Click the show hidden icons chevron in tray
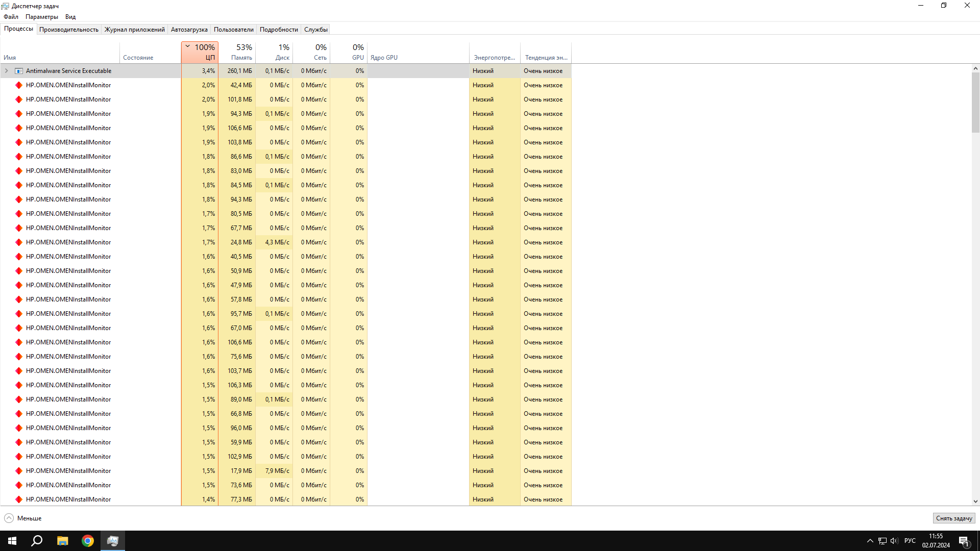This screenshot has width=980, height=551. point(870,540)
